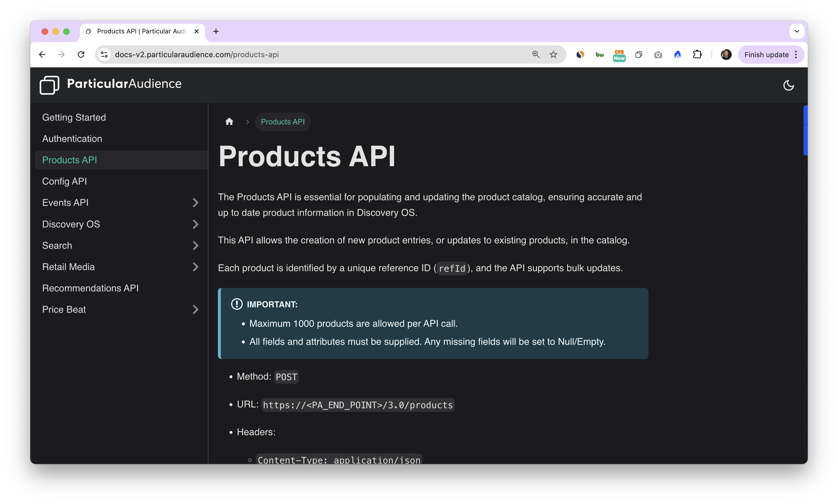Viewport: 838px width, 504px height.
Task: Open Recommendations API link
Action: (90, 288)
